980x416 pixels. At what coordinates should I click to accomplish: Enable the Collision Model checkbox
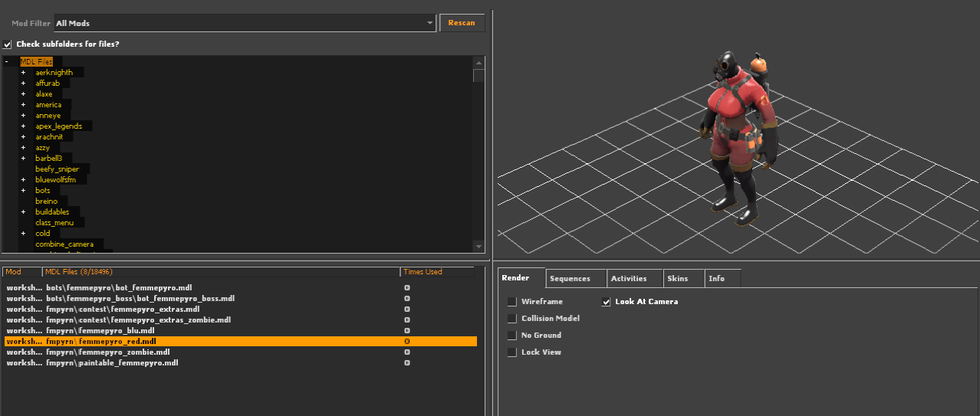pyautogui.click(x=511, y=319)
